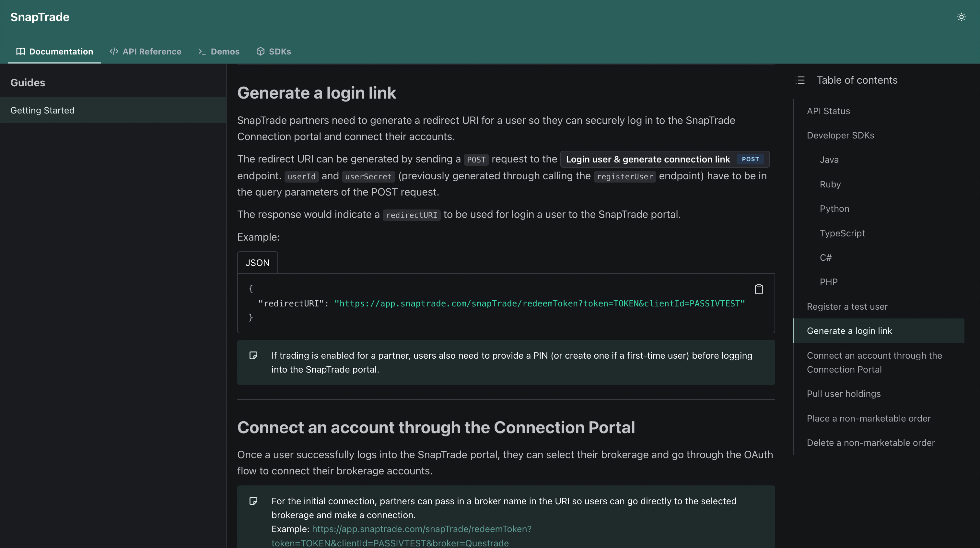Select the JSON code tab
The image size is (980, 548).
pos(257,263)
